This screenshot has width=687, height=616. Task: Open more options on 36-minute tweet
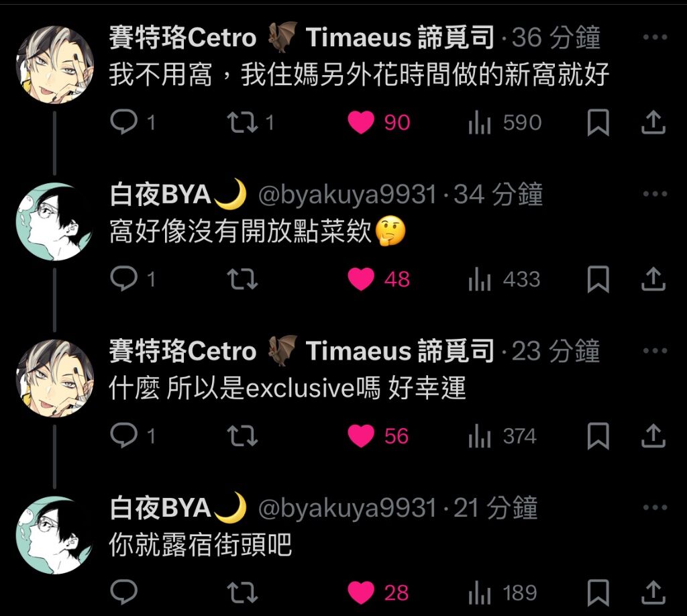pos(655,37)
